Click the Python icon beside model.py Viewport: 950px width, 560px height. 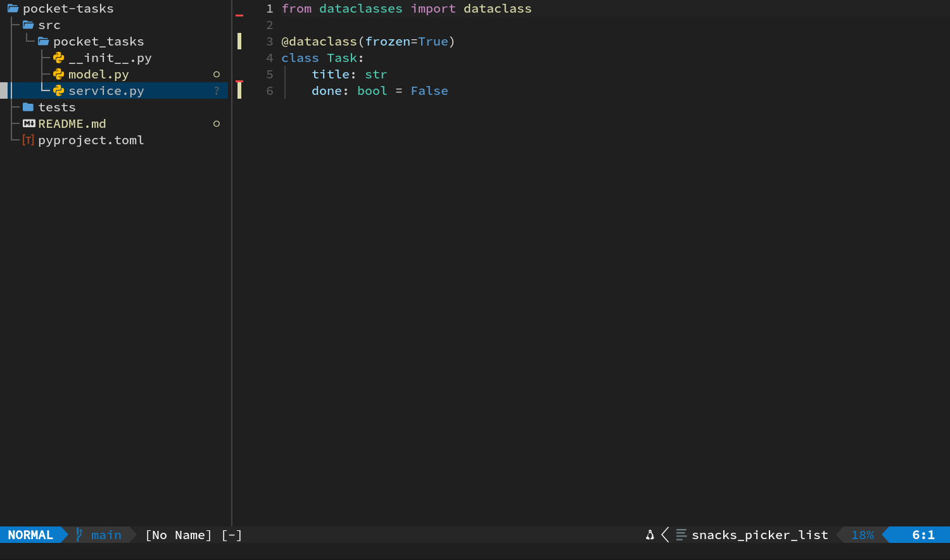pos(58,75)
